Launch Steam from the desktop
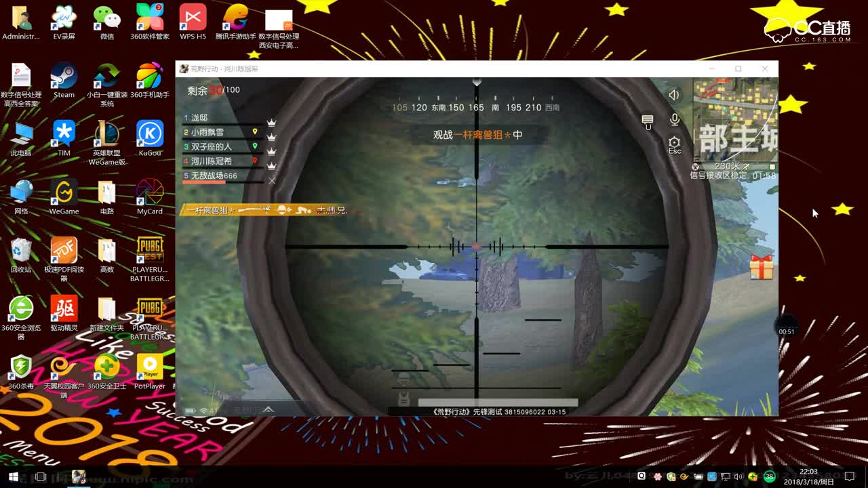 (x=64, y=81)
